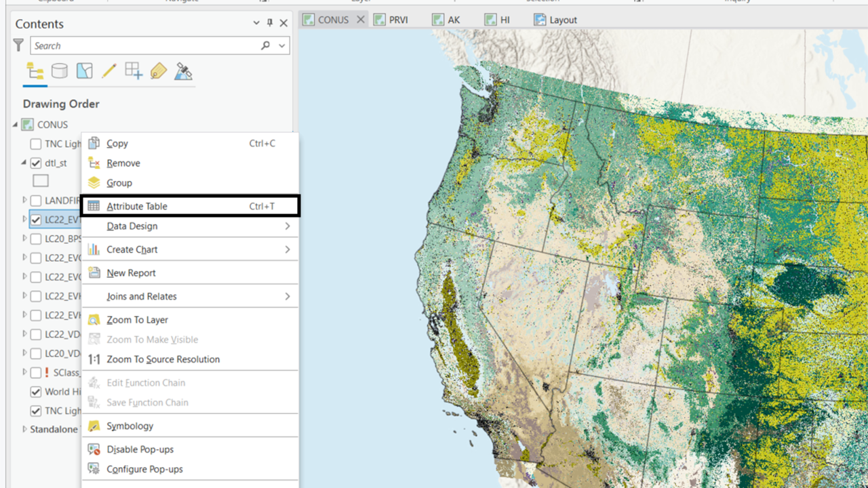Open the Attribute Table from the context menu

(137, 206)
